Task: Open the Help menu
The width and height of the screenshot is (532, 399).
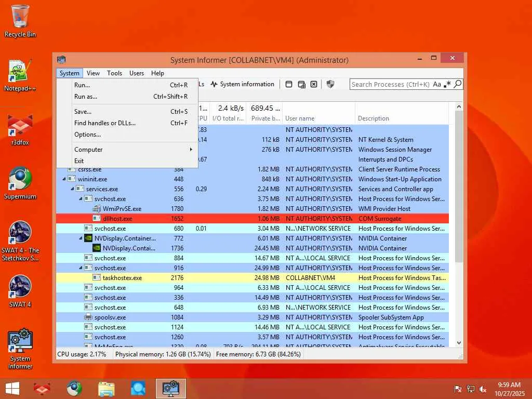Action: point(157,73)
